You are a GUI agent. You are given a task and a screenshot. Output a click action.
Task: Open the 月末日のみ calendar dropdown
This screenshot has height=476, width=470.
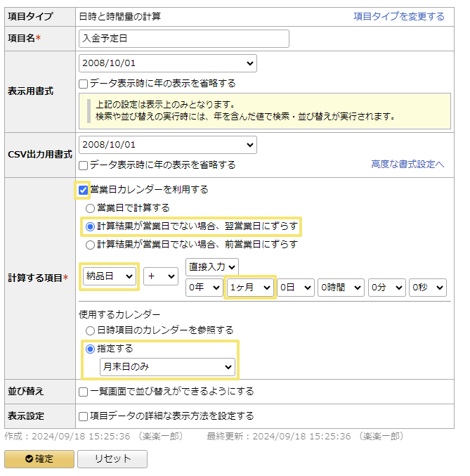point(167,367)
